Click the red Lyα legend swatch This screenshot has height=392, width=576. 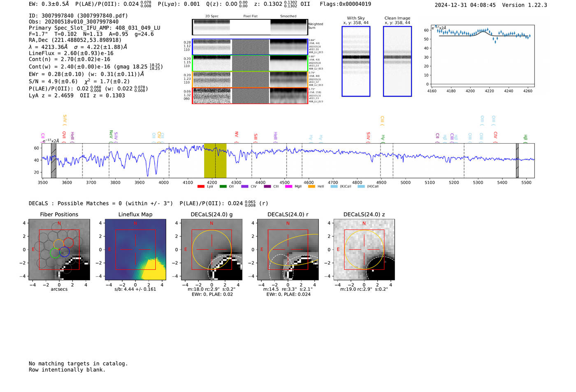click(201, 187)
